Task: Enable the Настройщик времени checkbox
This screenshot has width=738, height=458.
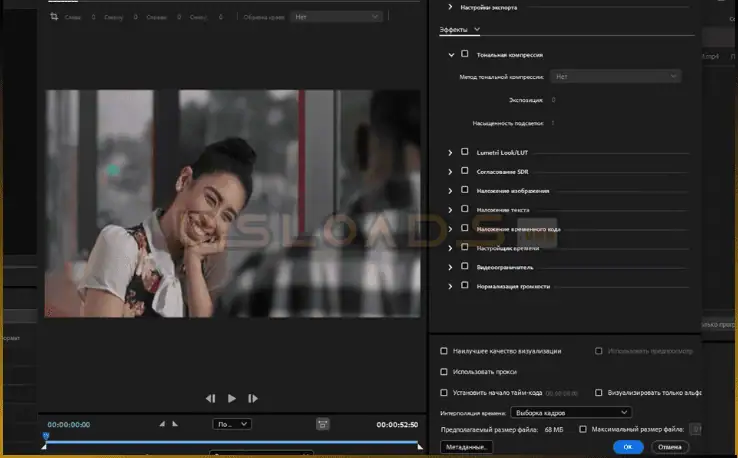Action: click(465, 247)
